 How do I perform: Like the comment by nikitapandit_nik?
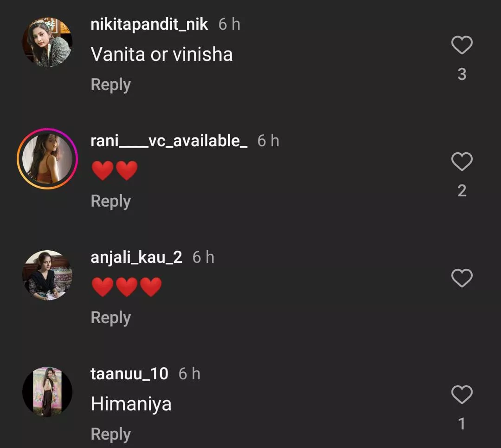[x=462, y=45]
